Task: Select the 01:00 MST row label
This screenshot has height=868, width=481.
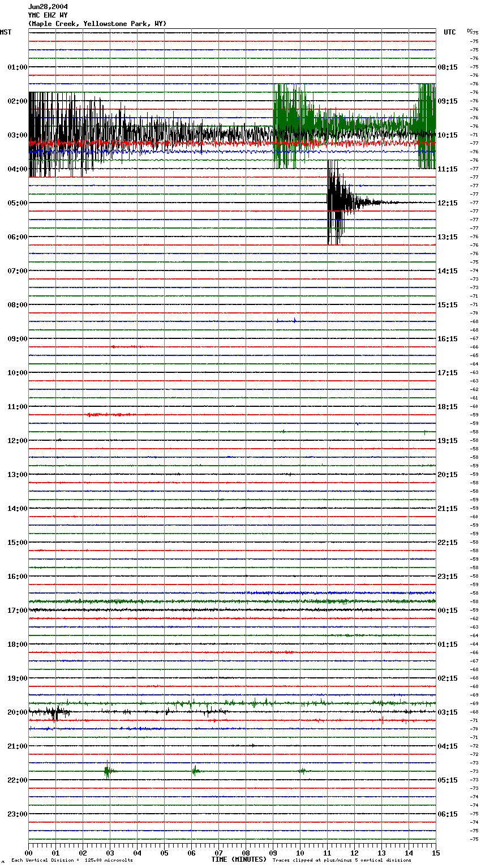Action: (x=18, y=67)
